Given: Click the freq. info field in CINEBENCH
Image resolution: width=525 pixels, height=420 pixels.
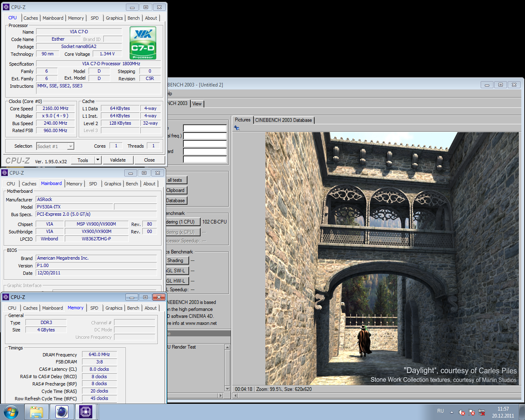Looking at the screenshot, I should click(x=205, y=136).
